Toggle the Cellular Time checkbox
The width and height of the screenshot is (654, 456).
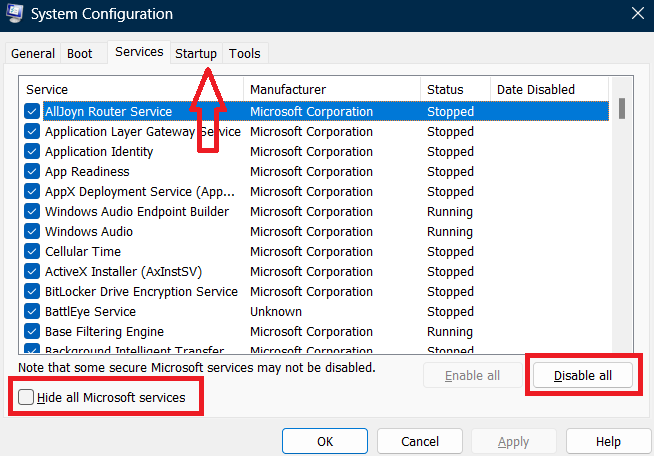pyautogui.click(x=32, y=252)
